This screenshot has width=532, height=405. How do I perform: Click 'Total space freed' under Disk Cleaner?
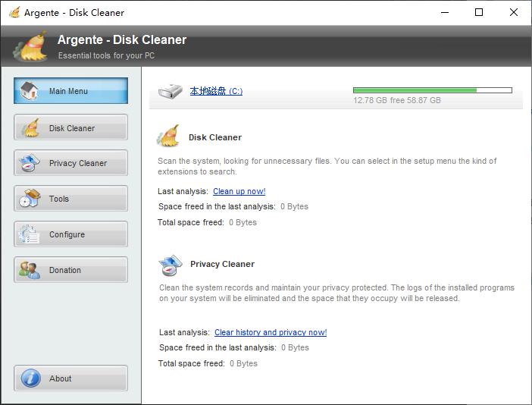pos(191,222)
